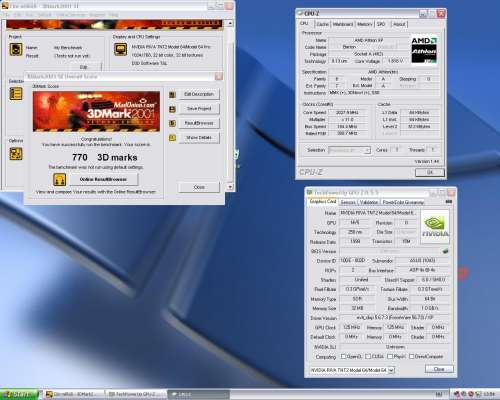Click the Show Details button
Viewport: 500px width, 400px height.
pyautogui.click(x=199, y=138)
